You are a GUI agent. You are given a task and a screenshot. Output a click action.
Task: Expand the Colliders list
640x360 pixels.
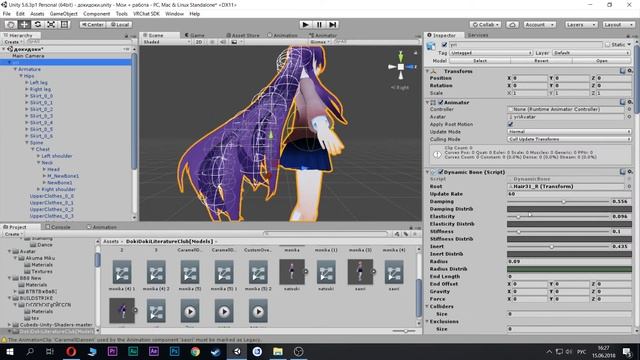point(428,306)
